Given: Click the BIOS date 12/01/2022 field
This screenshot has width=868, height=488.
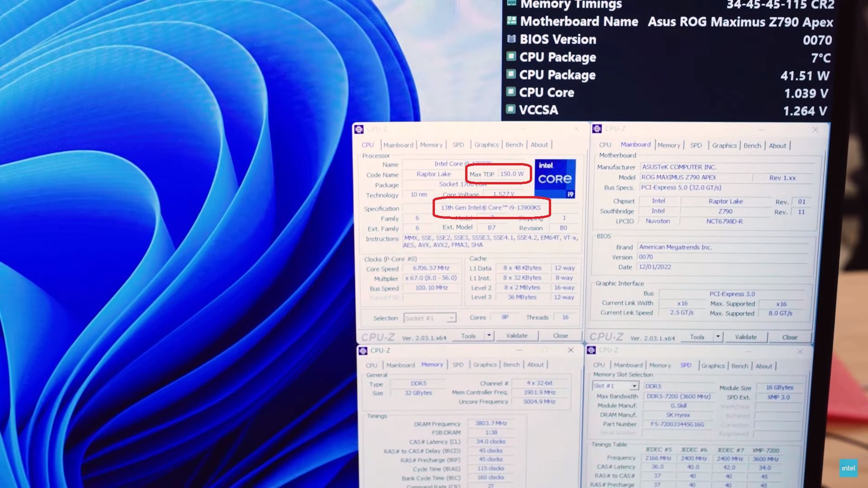Looking at the screenshot, I should click(722, 267).
